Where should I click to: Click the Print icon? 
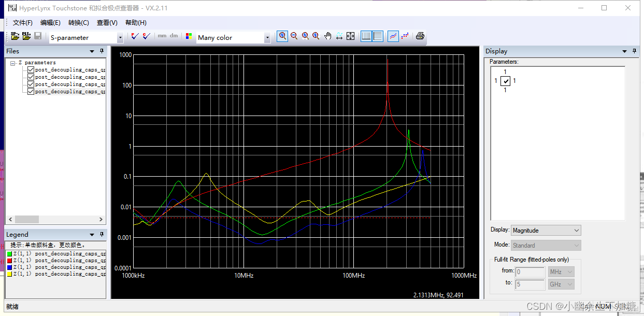[420, 36]
